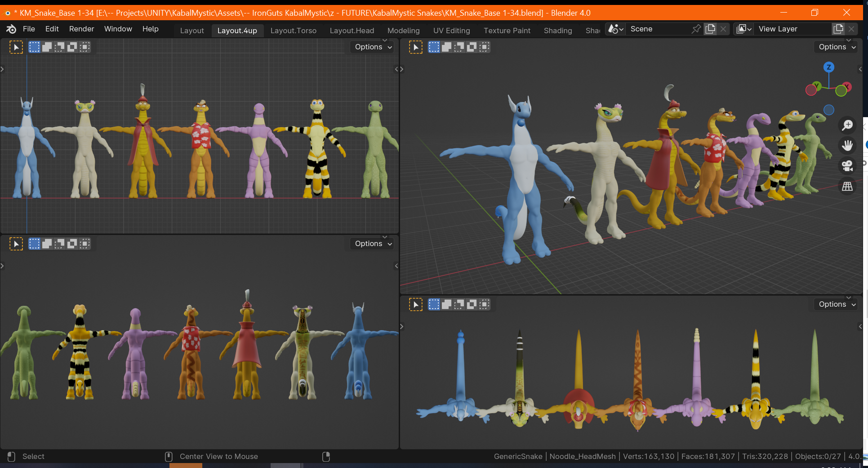
Task: Click the Scene name field
Action: (659, 29)
